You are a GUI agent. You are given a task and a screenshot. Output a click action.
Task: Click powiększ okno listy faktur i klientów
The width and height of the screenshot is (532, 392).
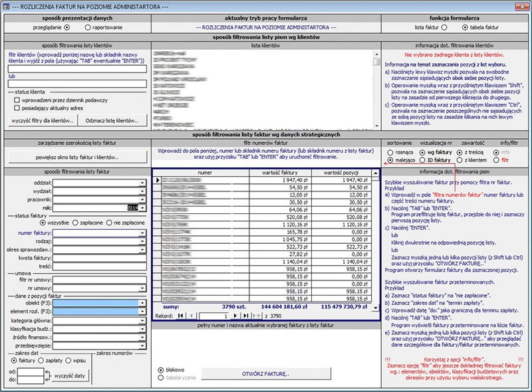[x=77, y=157]
